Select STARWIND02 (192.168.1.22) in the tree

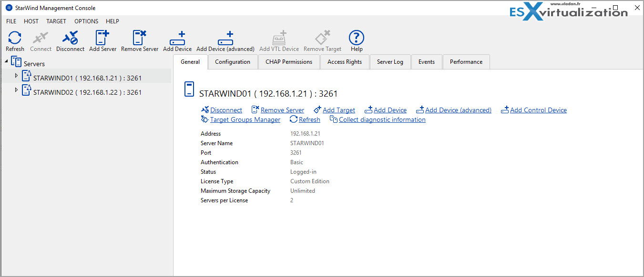(x=87, y=92)
